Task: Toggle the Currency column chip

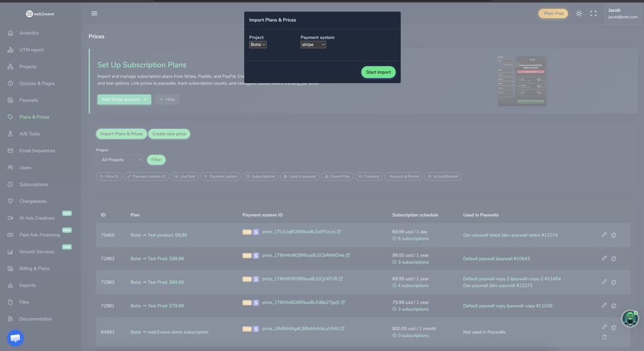Action: tap(369, 176)
